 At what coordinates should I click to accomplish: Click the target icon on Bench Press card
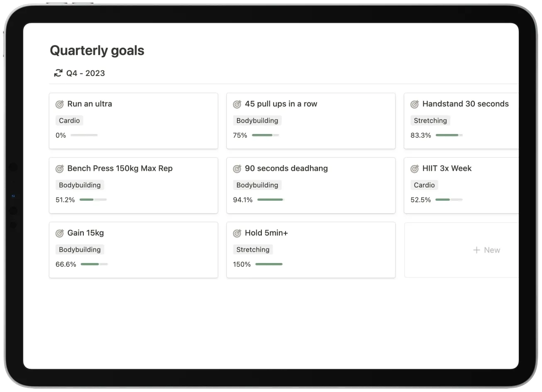(x=60, y=168)
